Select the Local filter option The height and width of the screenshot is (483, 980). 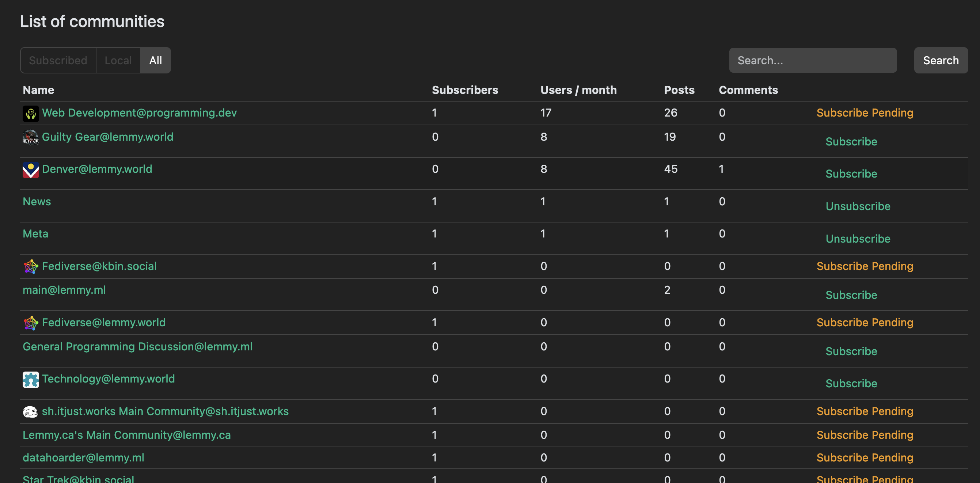pos(118,61)
